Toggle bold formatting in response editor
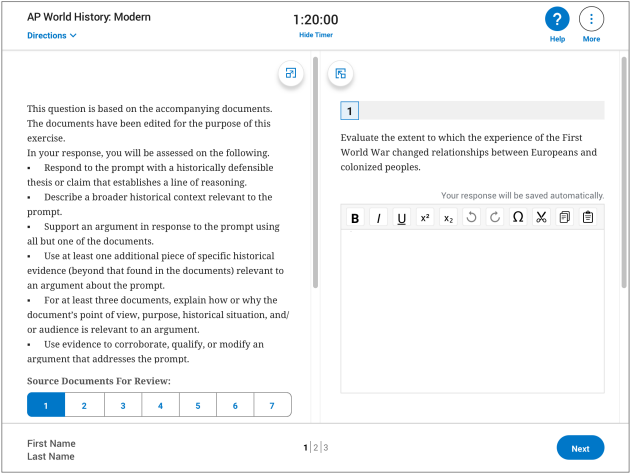The height and width of the screenshot is (474, 630). tap(355, 218)
